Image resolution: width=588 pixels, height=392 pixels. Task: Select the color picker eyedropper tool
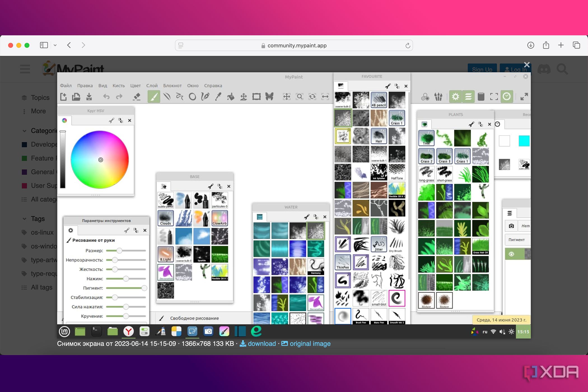point(218,97)
